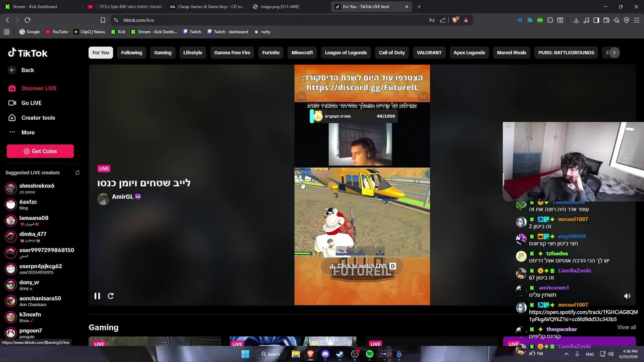Select the PUBG: BATTLEGROUNDS chip
The image size is (644, 362).
pos(566,52)
